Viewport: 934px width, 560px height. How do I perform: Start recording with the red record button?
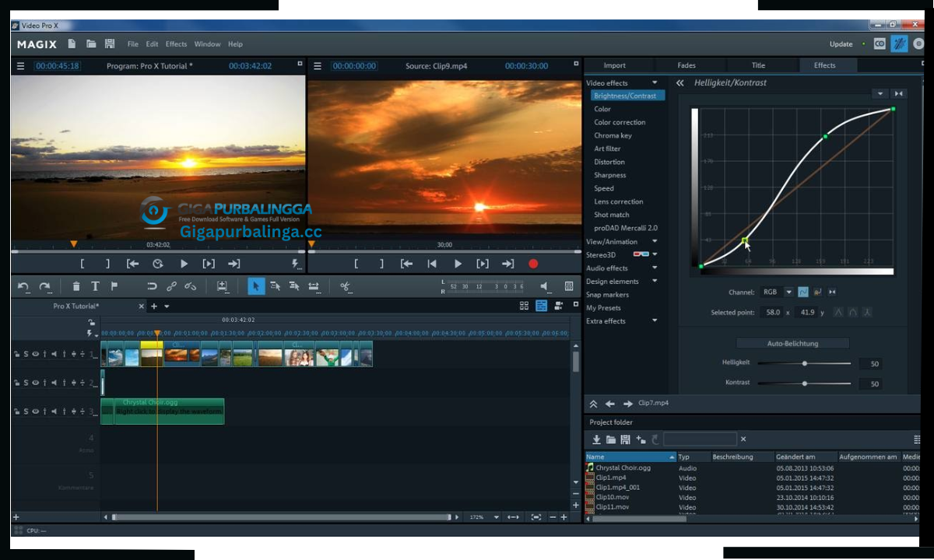click(533, 264)
